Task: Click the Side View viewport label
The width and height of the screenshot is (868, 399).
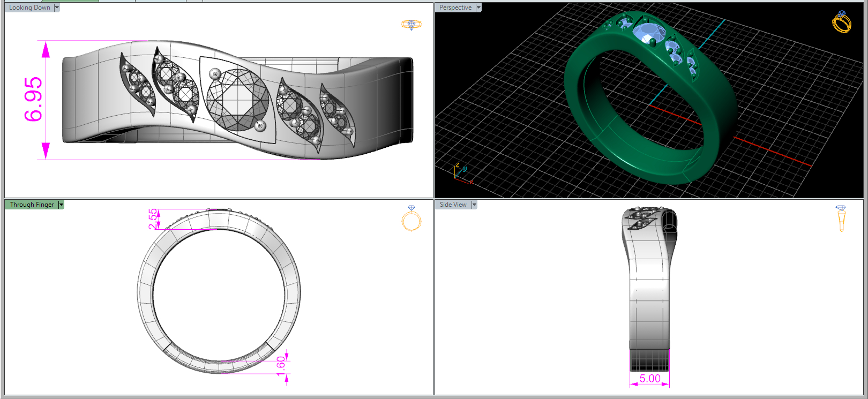Action: pyautogui.click(x=453, y=205)
